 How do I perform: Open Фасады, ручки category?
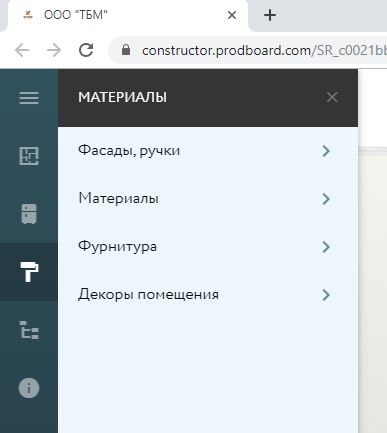208,151
